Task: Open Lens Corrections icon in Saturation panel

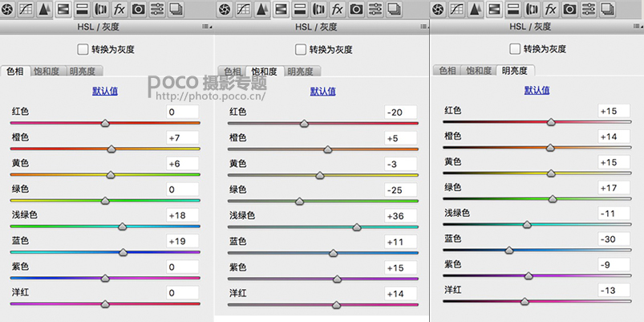Action: [x=318, y=9]
